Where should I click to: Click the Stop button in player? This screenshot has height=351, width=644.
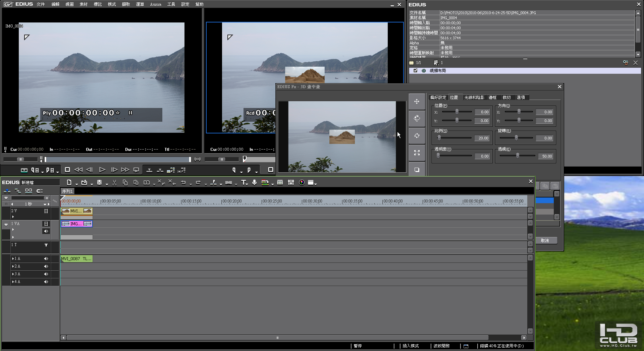(67, 170)
